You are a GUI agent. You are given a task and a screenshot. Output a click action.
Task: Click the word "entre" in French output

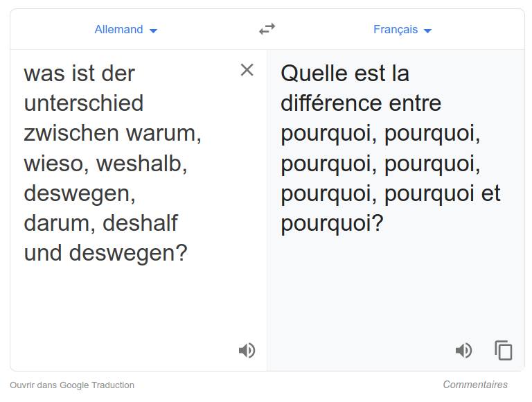(x=415, y=103)
